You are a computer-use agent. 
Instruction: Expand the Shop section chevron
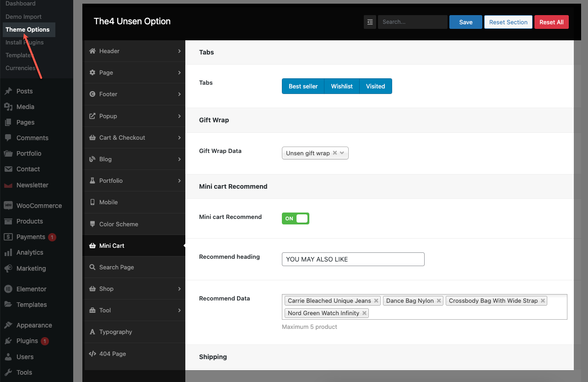(179, 289)
